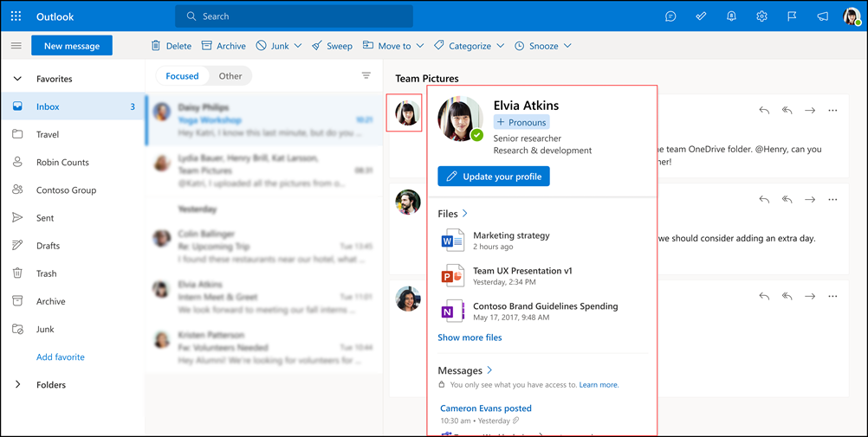The width and height of the screenshot is (868, 437).
Task: Switch to the Other tab
Action: point(230,76)
